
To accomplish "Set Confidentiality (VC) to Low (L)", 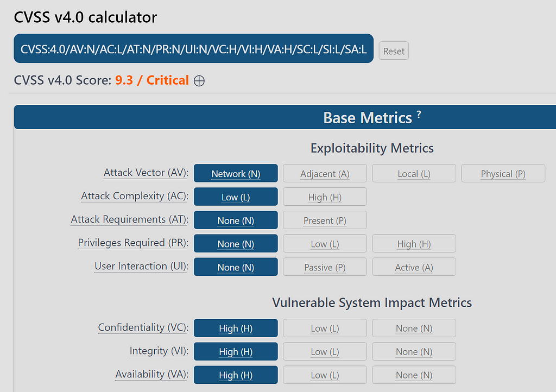I will pyautogui.click(x=325, y=328).
